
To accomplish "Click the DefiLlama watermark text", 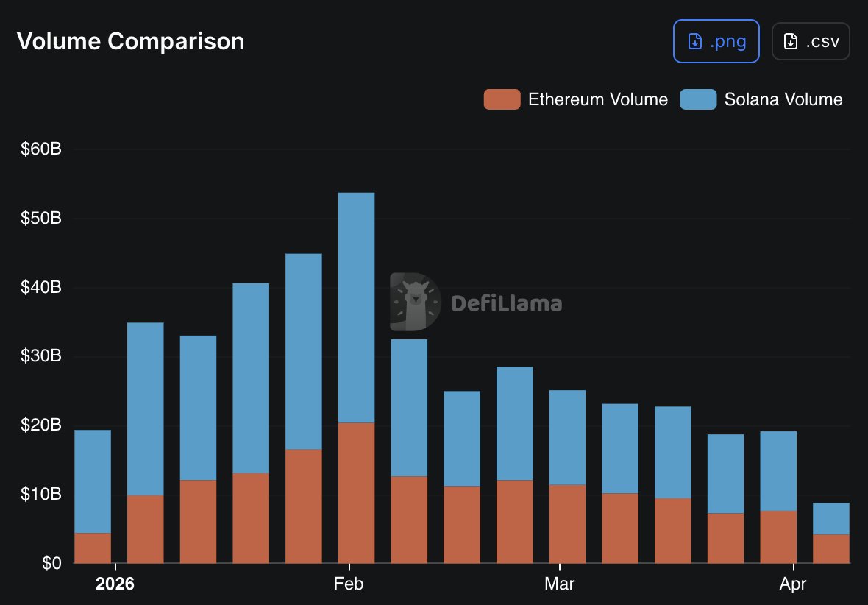I will click(506, 303).
